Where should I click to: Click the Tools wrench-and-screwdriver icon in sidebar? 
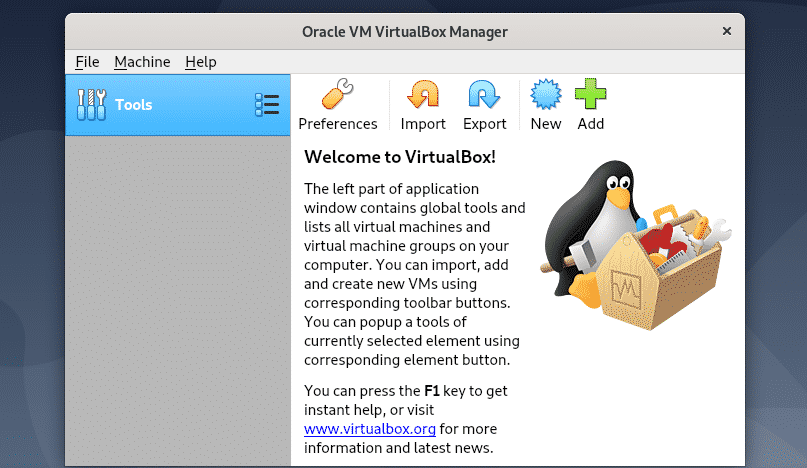tap(91, 104)
